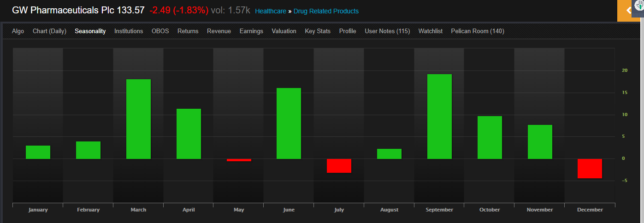Click the January axis label
The width and height of the screenshot is (644, 223).
(38, 210)
